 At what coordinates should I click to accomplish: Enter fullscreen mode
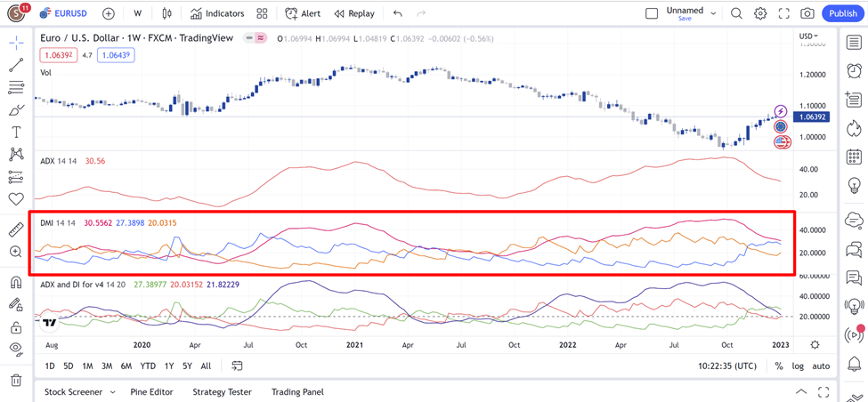(783, 13)
